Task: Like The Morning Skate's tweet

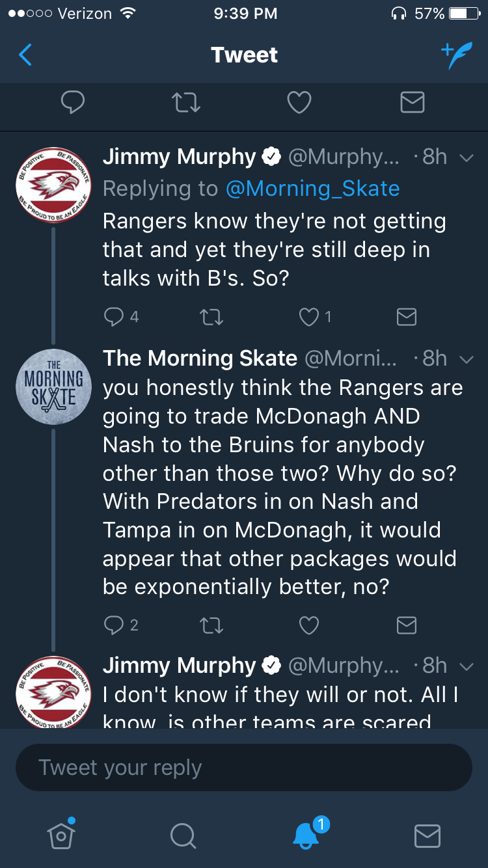Action: (308, 625)
